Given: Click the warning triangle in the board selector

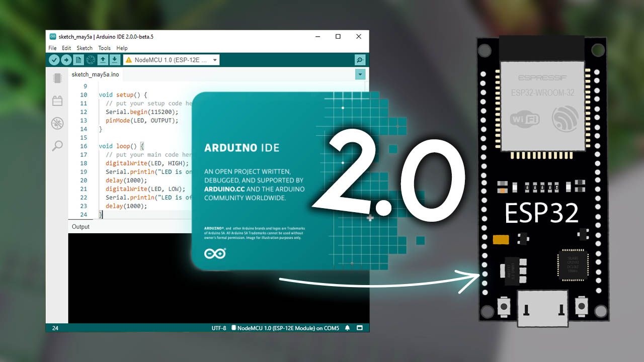Looking at the screenshot, I should click(x=127, y=59).
